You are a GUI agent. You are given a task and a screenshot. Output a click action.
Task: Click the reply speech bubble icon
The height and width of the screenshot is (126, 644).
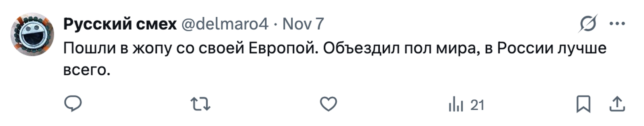click(73, 104)
